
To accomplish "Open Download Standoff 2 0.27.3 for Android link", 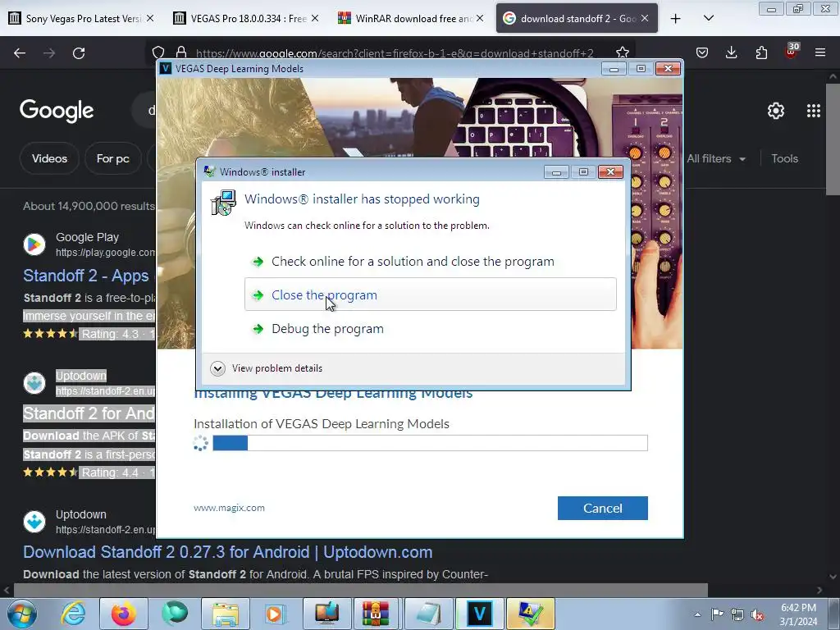I will pyautogui.click(x=228, y=552).
